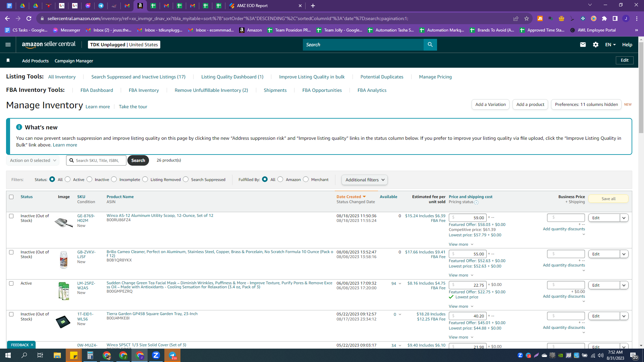Close the Feedback tab

tap(32, 345)
